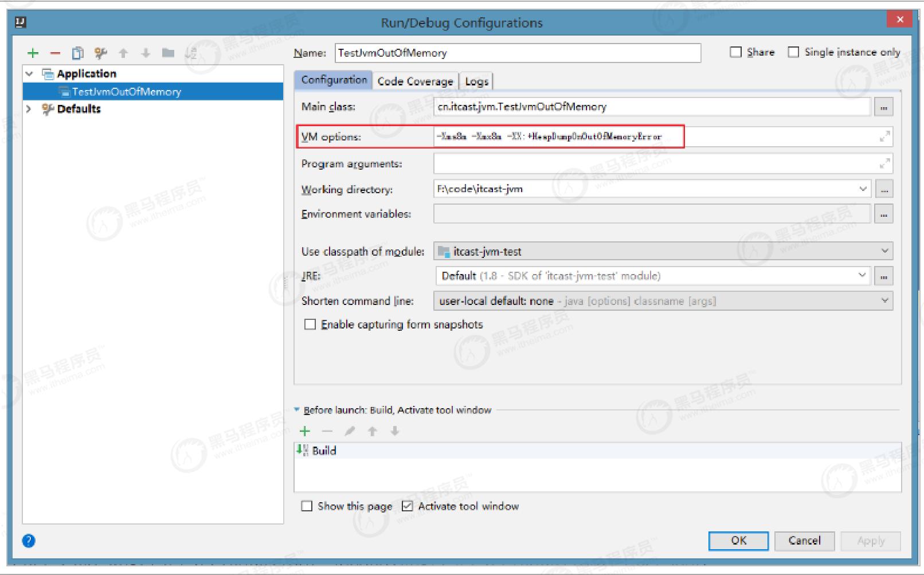Viewport: 924px width, 575px height.
Task: Click the Name input field
Action: [x=518, y=53]
